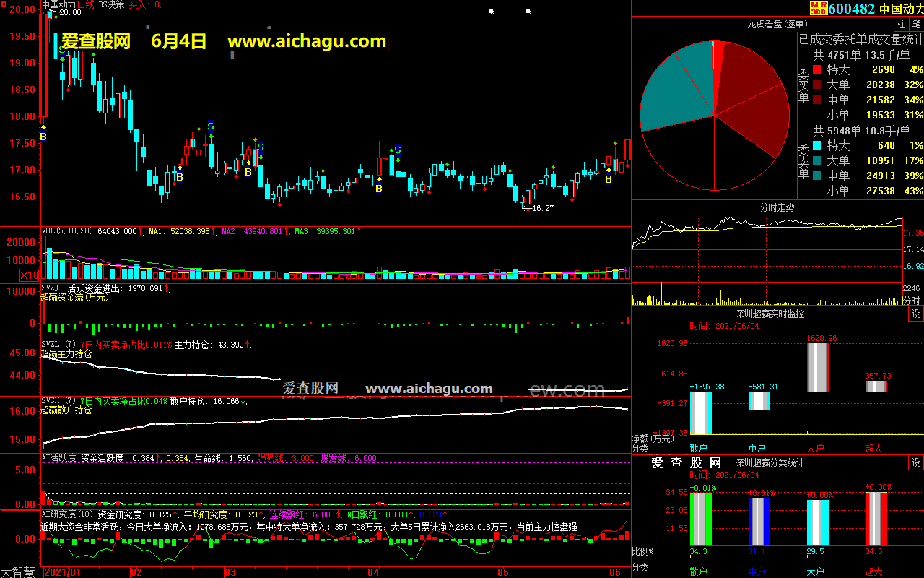Click the 19533 小单 buy value
The height and width of the screenshot is (578, 924).
point(880,115)
